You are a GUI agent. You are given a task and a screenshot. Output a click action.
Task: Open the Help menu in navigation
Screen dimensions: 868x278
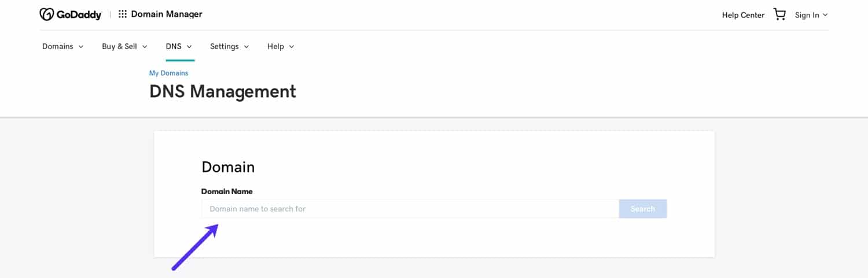coord(275,46)
